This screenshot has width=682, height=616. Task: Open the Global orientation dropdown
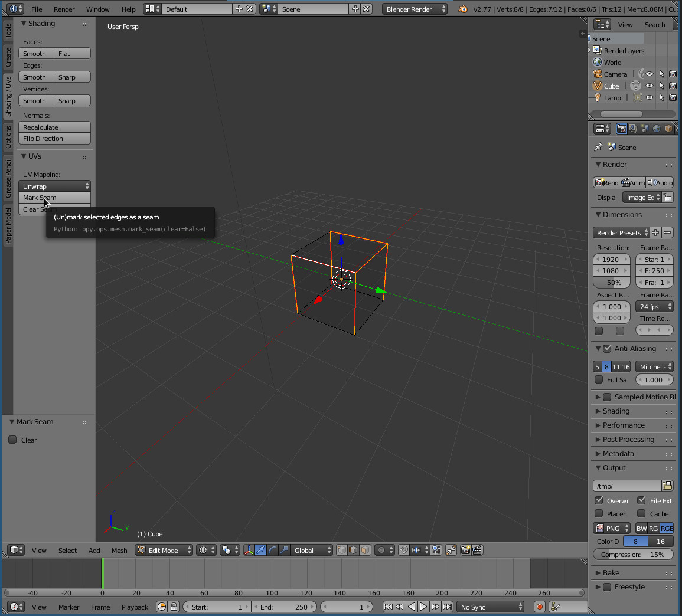[x=311, y=550]
